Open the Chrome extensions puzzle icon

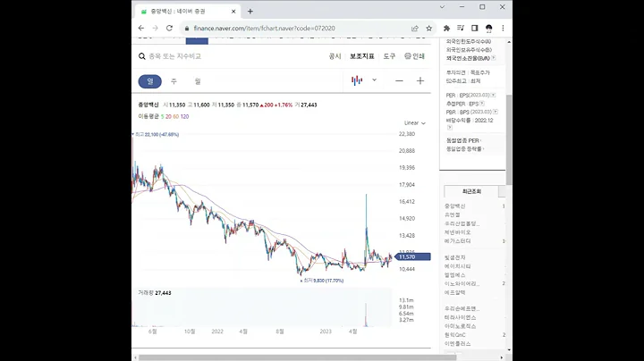point(446,28)
